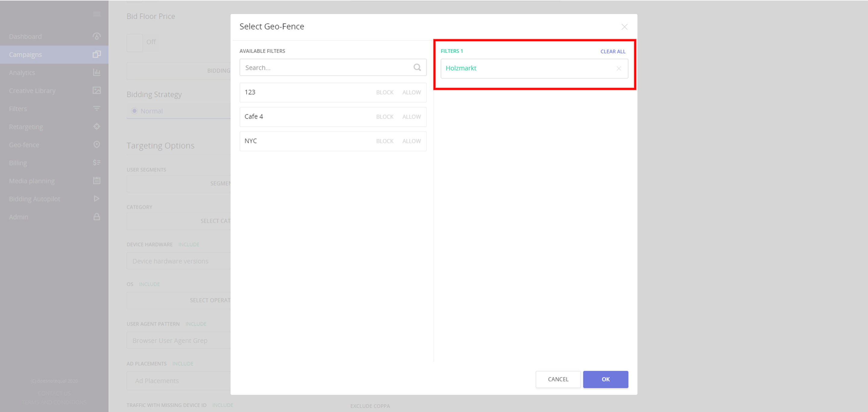Select the Filters funnel icon
868x412 pixels.
(x=97, y=108)
